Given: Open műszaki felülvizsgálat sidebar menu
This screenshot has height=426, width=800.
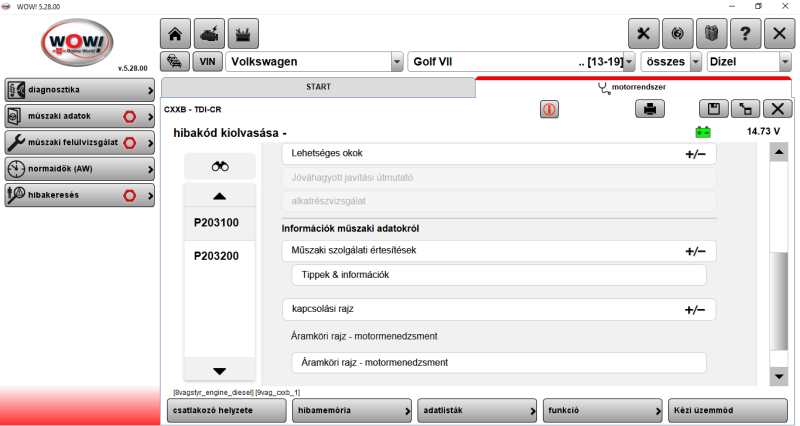Looking at the screenshot, I should click(x=80, y=142).
